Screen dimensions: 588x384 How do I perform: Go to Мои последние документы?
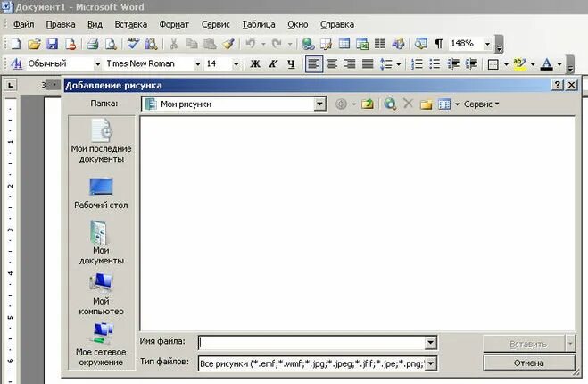(x=101, y=141)
